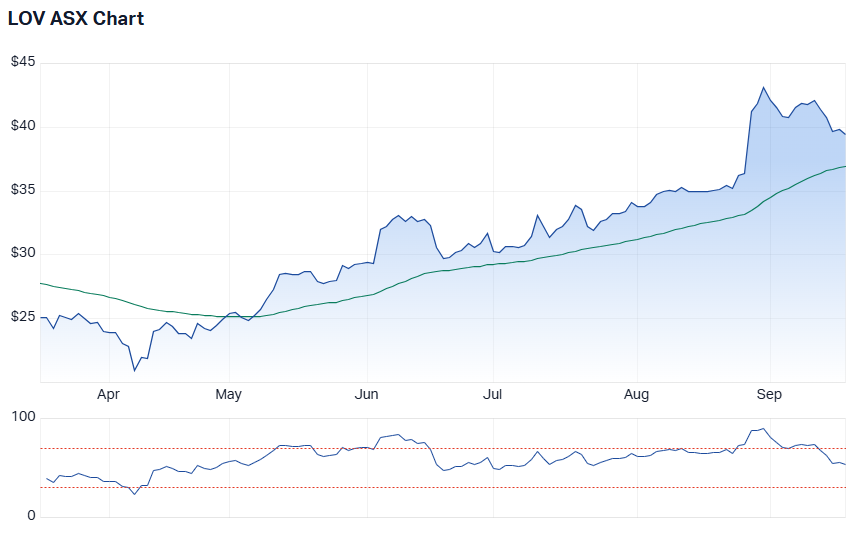Click the RSI line's highest peak near September
The height and width of the screenshot is (534, 846).
pyautogui.click(x=764, y=429)
